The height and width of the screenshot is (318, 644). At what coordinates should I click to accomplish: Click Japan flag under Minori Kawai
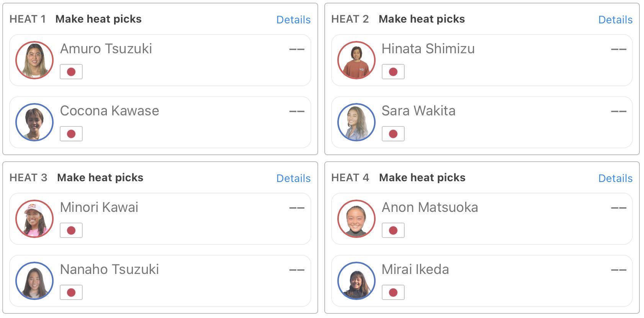[x=71, y=230]
